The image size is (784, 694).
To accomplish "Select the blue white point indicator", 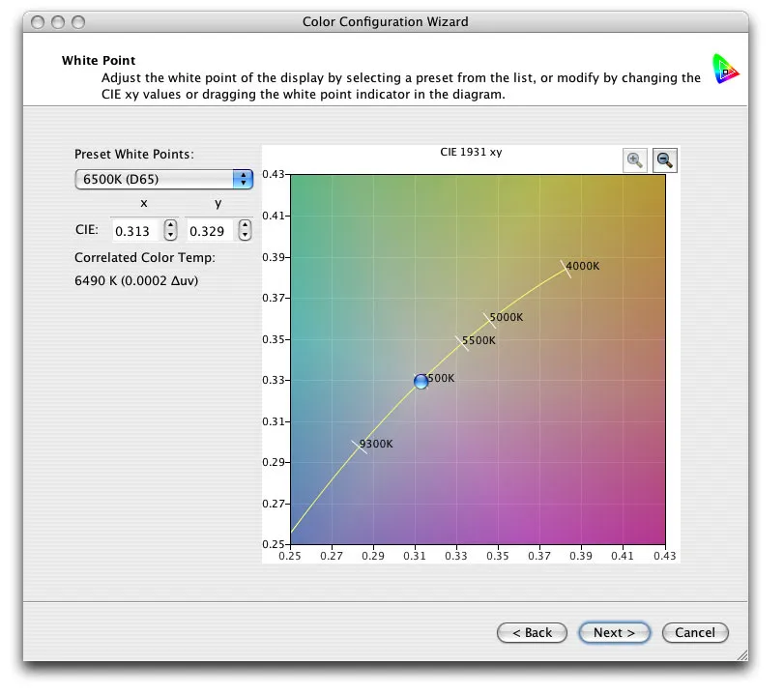I will point(421,382).
